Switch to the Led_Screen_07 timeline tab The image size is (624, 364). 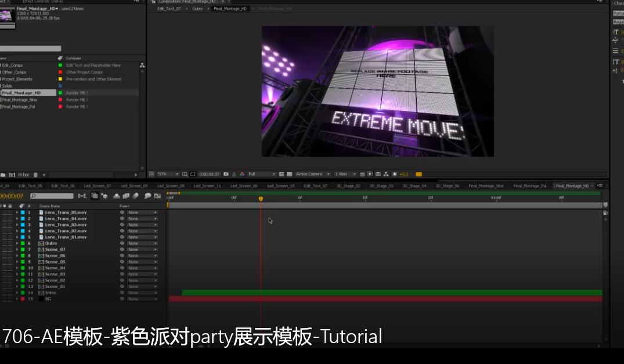[x=97, y=186]
